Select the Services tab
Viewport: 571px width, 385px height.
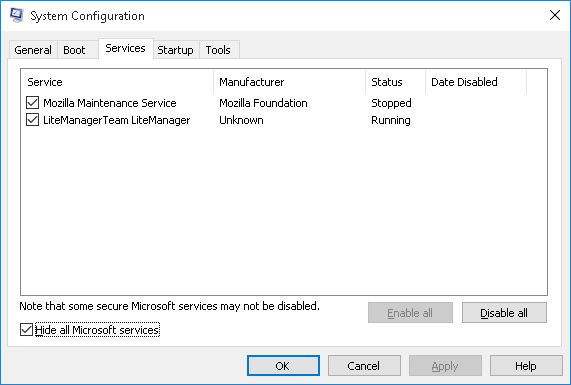(x=126, y=48)
